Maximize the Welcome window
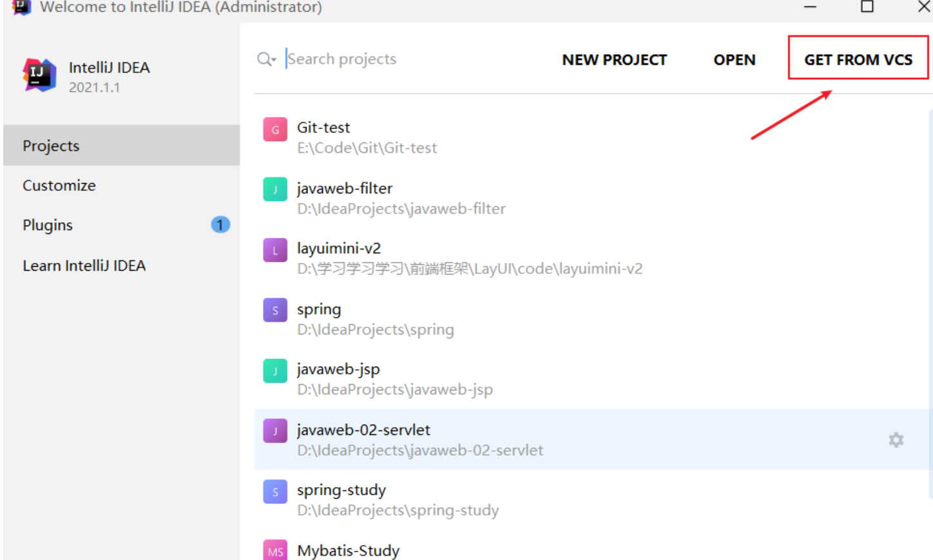Screen dimensions: 933x560 pos(867,7)
